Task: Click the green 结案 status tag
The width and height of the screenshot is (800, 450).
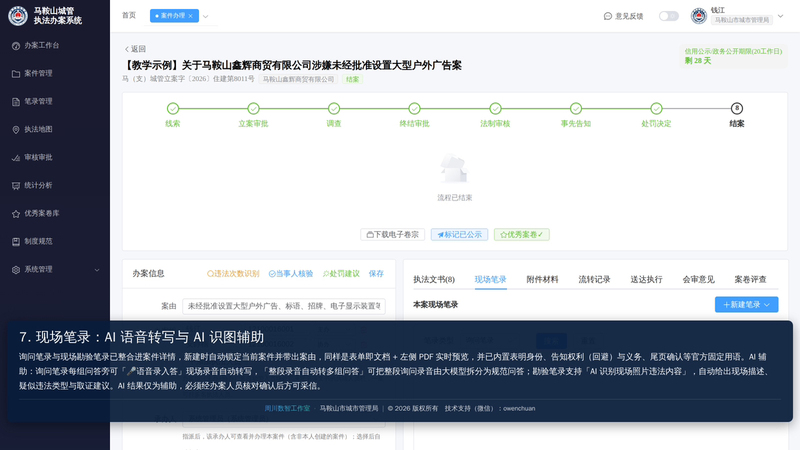Action: click(353, 79)
